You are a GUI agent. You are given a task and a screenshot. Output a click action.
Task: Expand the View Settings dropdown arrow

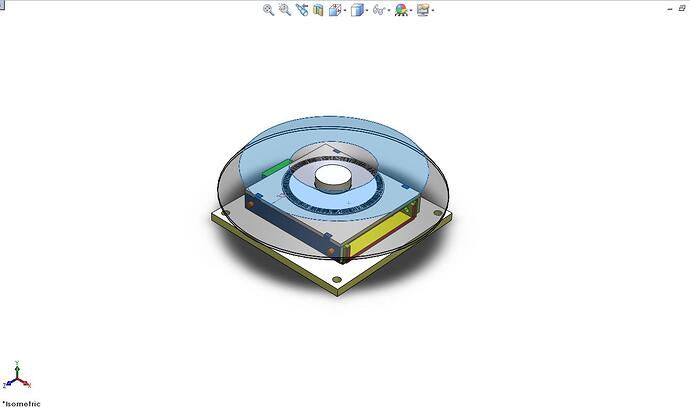[x=433, y=10]
